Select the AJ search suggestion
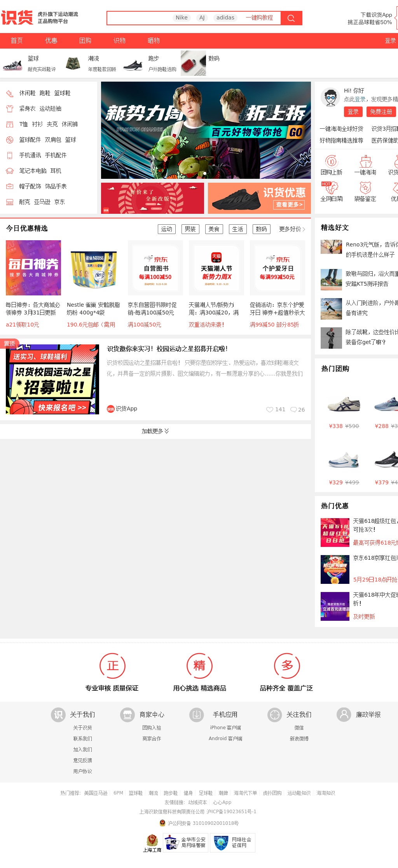Screen dimensions: 398x868 202,17
